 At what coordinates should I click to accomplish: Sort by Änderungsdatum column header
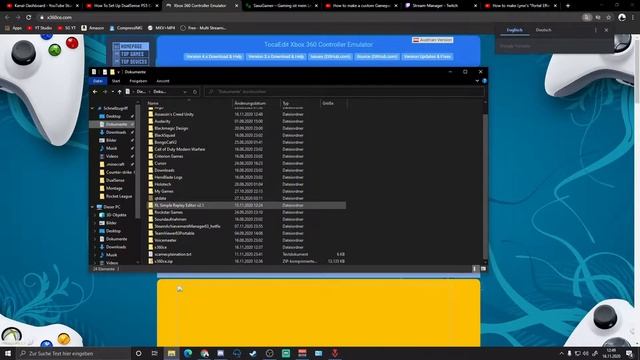coord(256,103)
